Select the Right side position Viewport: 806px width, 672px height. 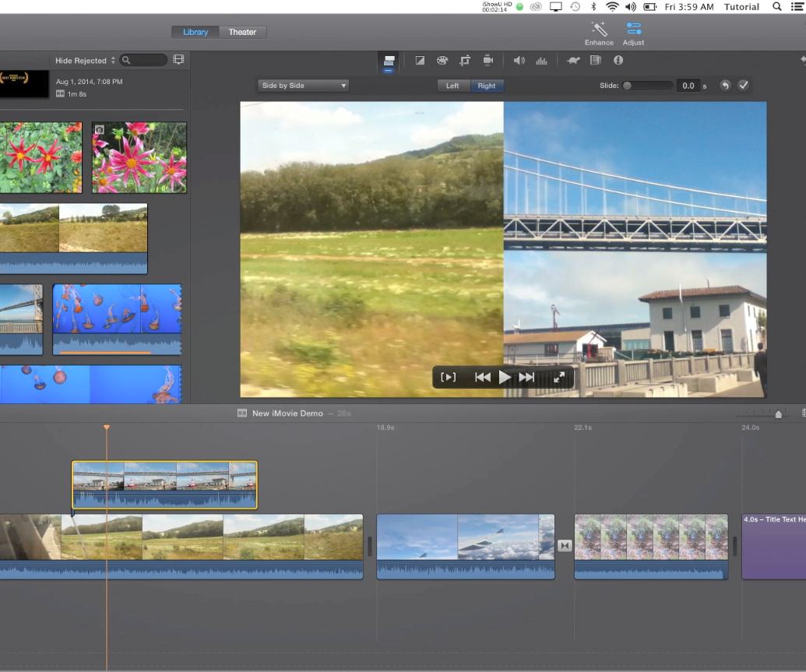pos(487,86)
